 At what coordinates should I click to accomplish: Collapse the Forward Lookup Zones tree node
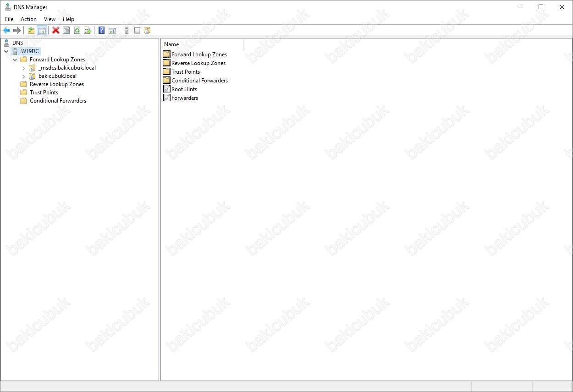15,60
